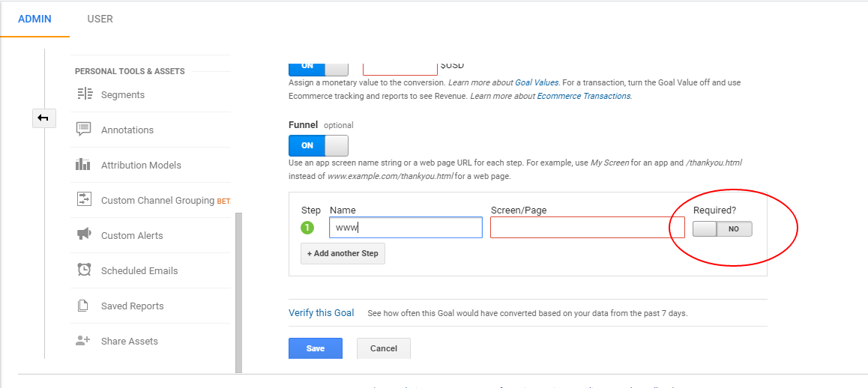Click the Annotations speech bubble icon
The image size is (868, 388).
84,130
